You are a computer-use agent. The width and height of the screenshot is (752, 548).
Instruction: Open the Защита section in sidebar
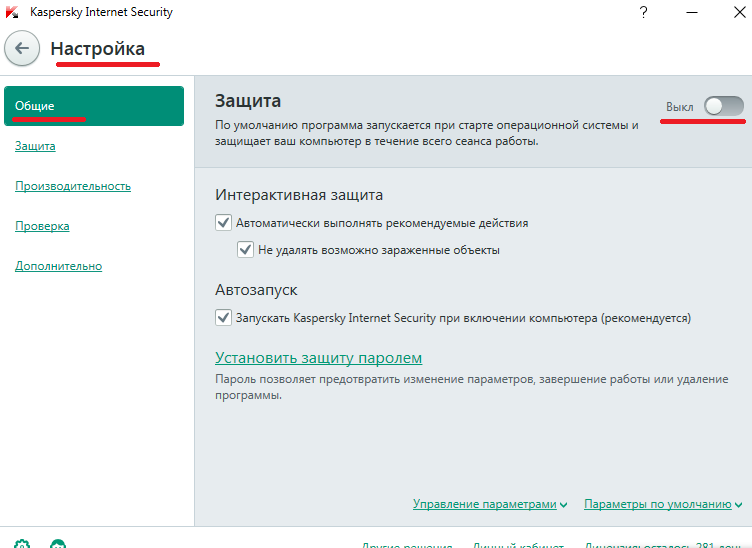click(35, 146)
